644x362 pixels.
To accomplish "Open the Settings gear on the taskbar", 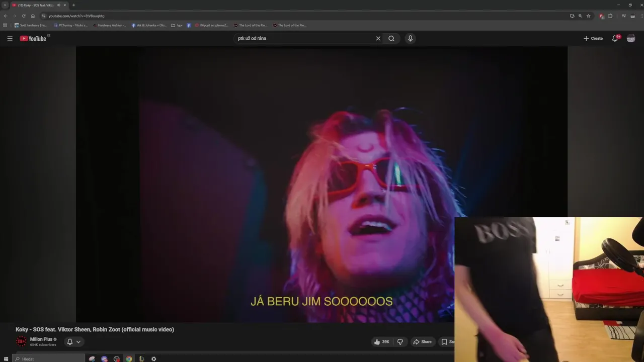I will [x=153, y=359].
